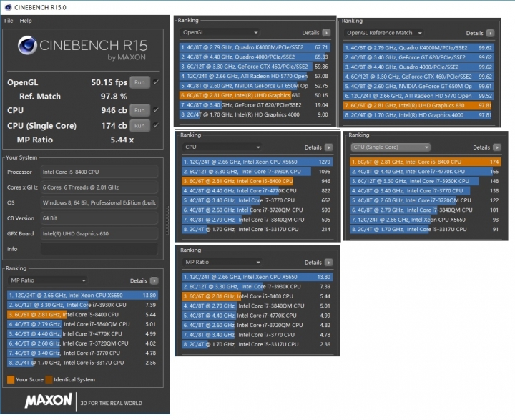This screenshot has width=515, height=420.
Task: Click the empty Info input field
Action: coord(99,249)
